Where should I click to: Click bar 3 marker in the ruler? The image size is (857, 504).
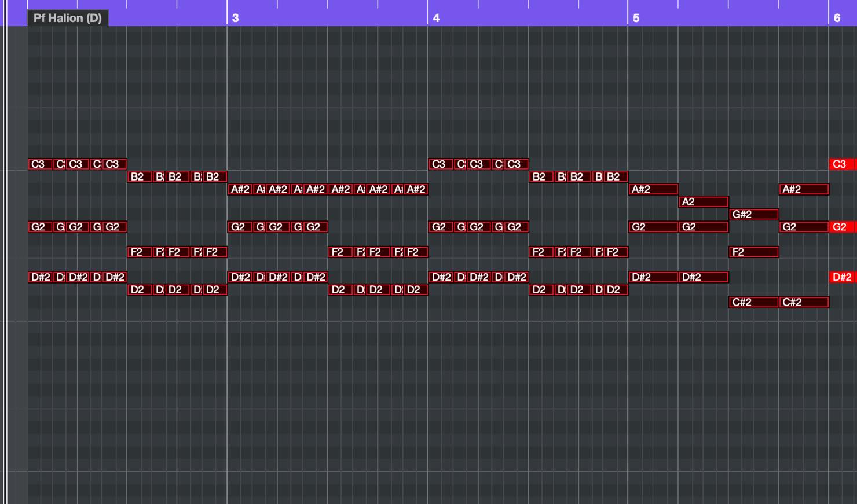(x=235, y=18)
